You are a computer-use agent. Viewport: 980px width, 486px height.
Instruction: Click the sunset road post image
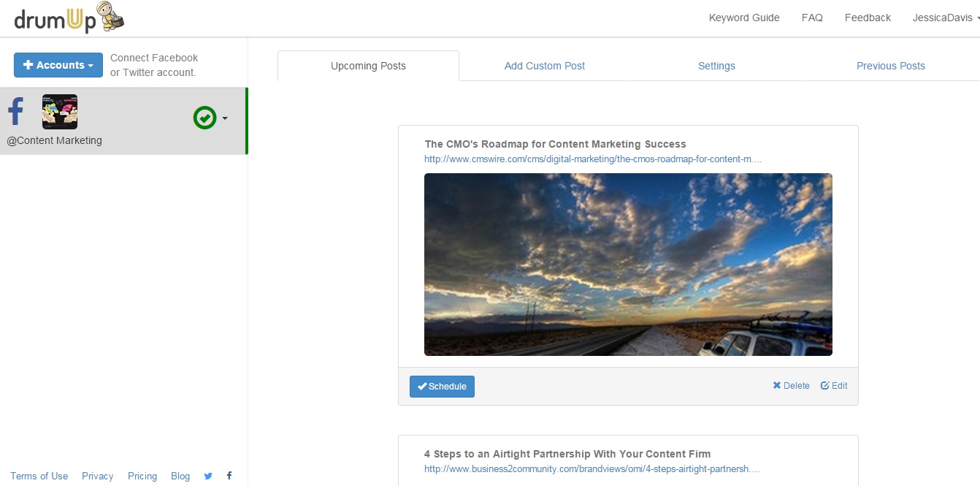coord(628,264)
